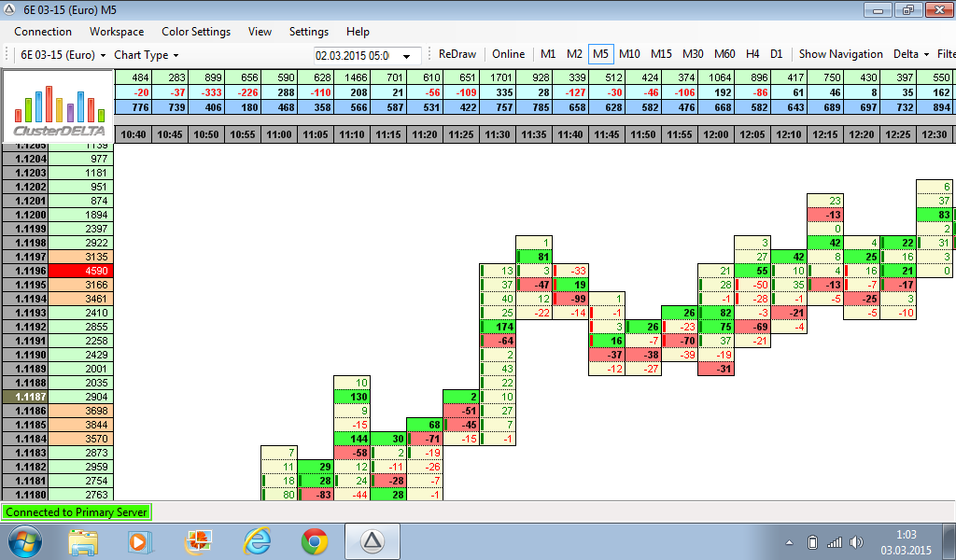The image size is (956, 560).
Task: Open the Settings menu
Action: pos(308,32)
